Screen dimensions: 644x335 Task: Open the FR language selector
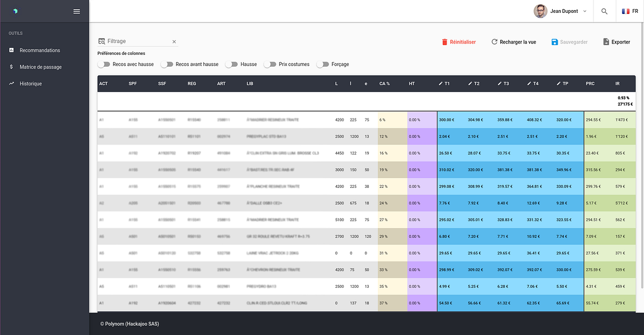[626, 11]
